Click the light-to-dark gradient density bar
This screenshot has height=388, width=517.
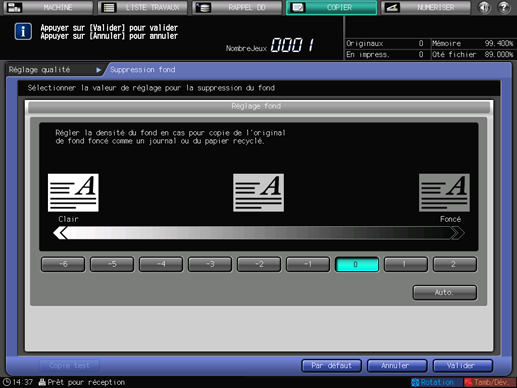[x=259, y=233]
